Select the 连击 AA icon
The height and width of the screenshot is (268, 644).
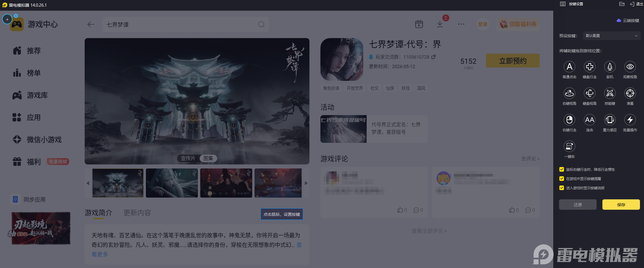(589, 120)
